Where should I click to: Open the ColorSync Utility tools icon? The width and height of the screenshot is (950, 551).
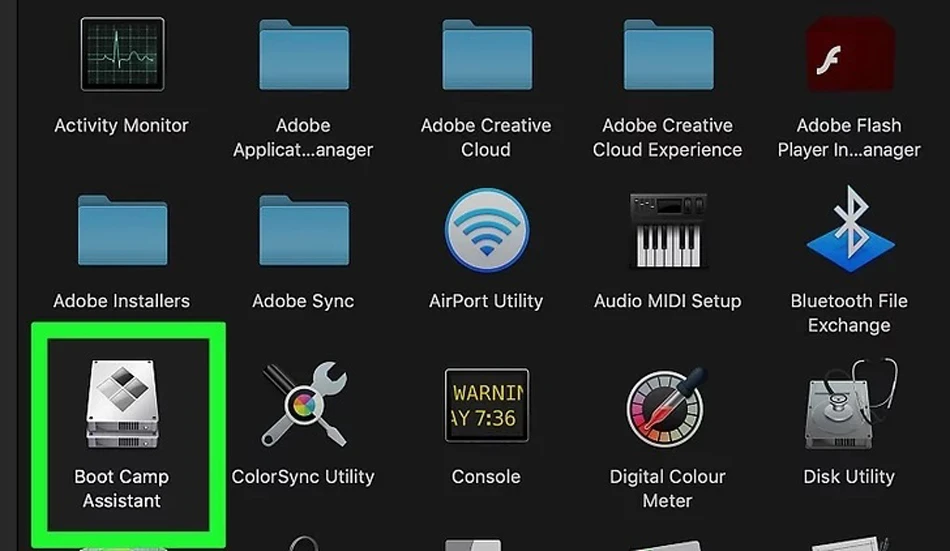pyautogui.click(x=304, y=404)
